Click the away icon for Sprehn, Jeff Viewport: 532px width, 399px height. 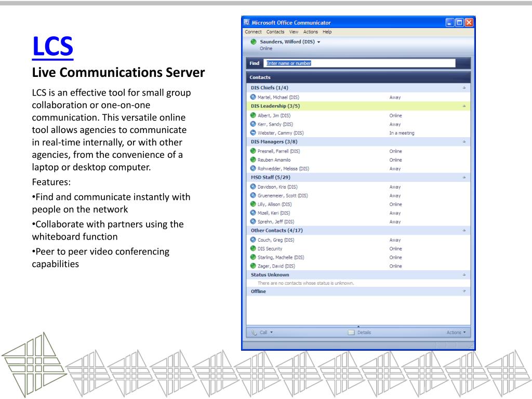coord(253,221)
